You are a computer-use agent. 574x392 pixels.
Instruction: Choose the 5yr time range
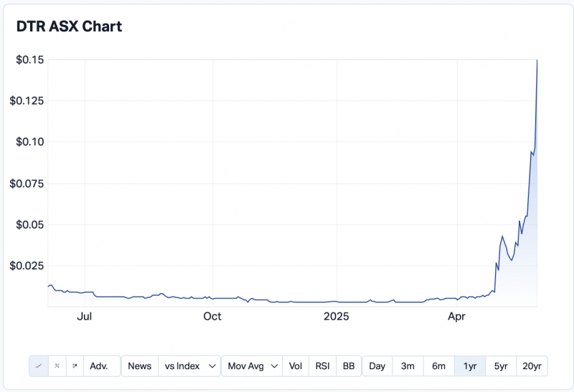(x=500, y=366)
